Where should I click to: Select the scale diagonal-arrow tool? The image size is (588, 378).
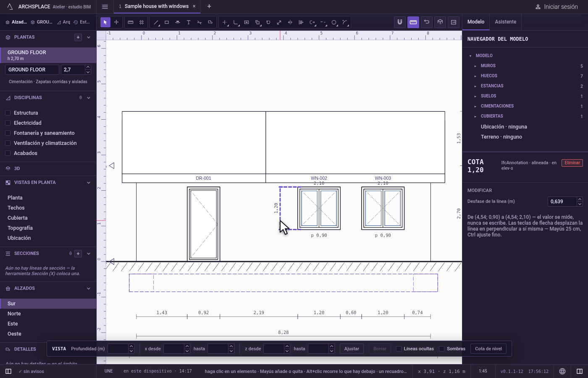(279, 22)
